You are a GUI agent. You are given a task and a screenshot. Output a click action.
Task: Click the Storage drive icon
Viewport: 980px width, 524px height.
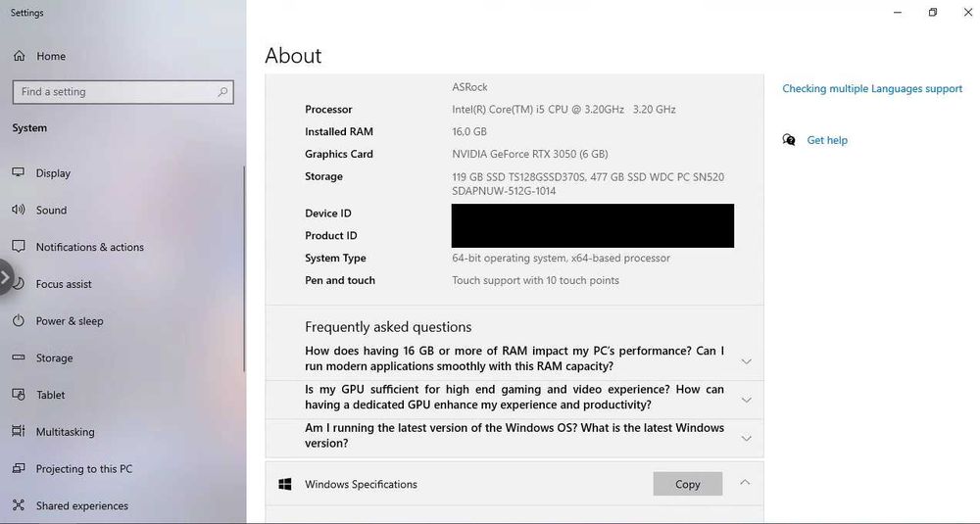coord(19,357)
